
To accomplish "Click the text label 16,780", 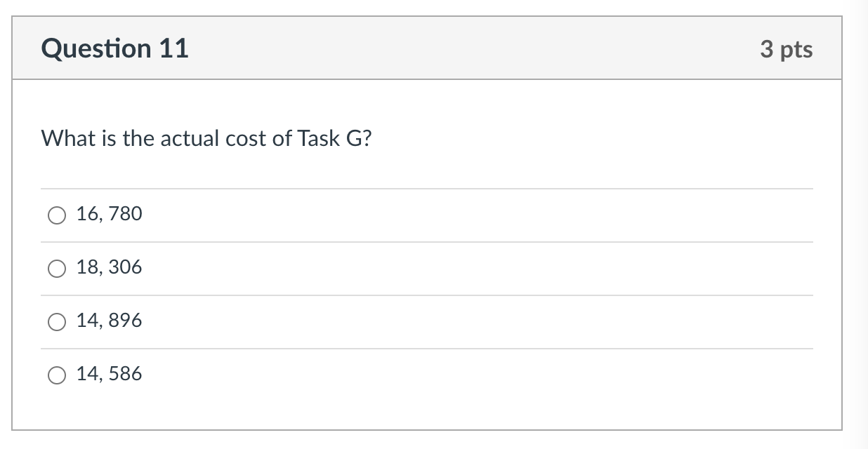I will click(109, 214).
